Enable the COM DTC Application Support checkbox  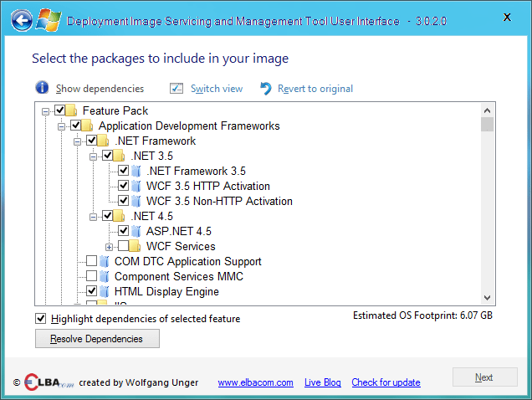[x=92, y=261]
